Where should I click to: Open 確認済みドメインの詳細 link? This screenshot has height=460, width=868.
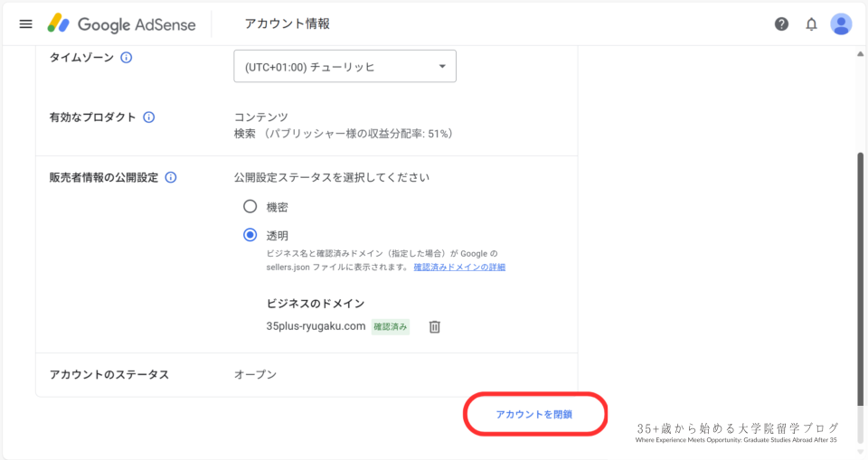tap(459, 268)
